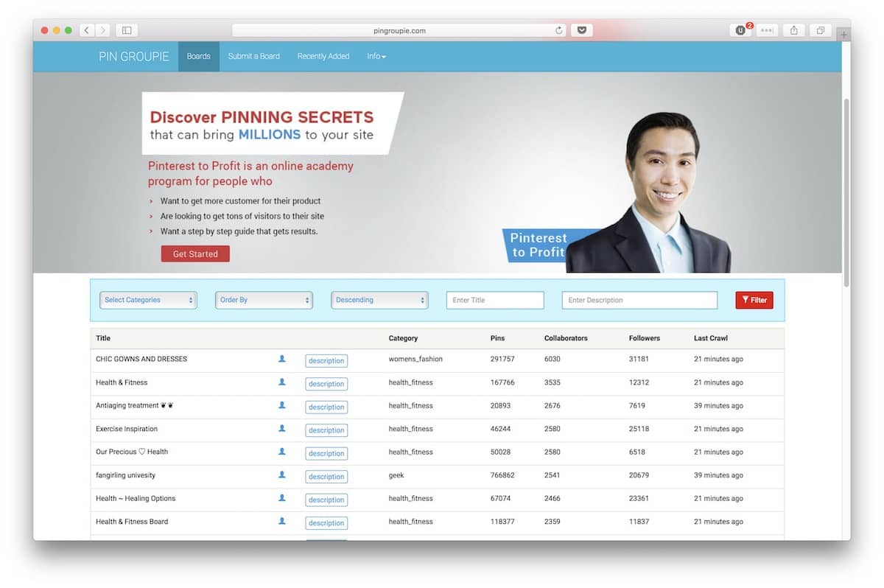
Task: Click the geek category cell
Action: click(396, 475)
